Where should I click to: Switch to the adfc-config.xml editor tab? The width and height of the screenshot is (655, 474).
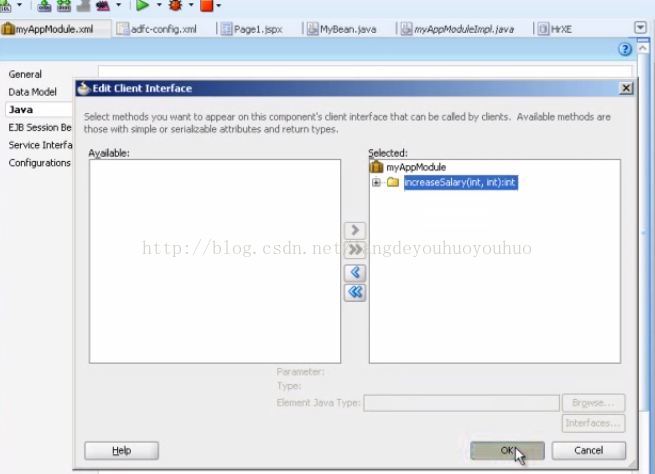157,29
